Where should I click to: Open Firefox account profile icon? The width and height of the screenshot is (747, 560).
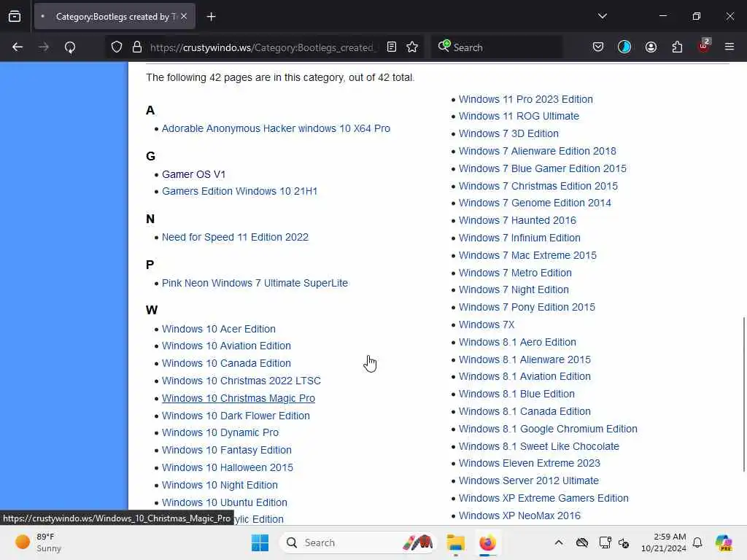pos(651,47)
